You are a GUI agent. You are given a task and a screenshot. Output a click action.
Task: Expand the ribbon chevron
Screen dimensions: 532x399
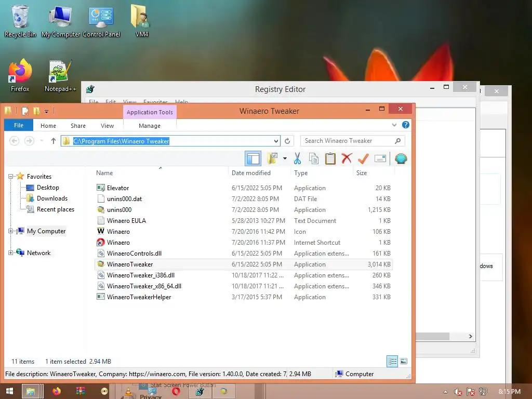[x=394, y=125]
